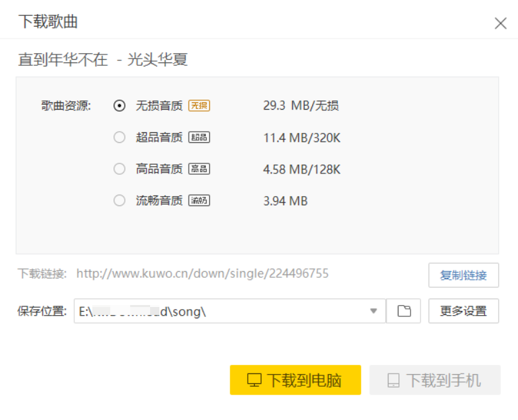Image resolution: width=518 pixels, height=420 pixels.
Task: Choose the 高品音质 radio option
Action: [x=120, y=169]
